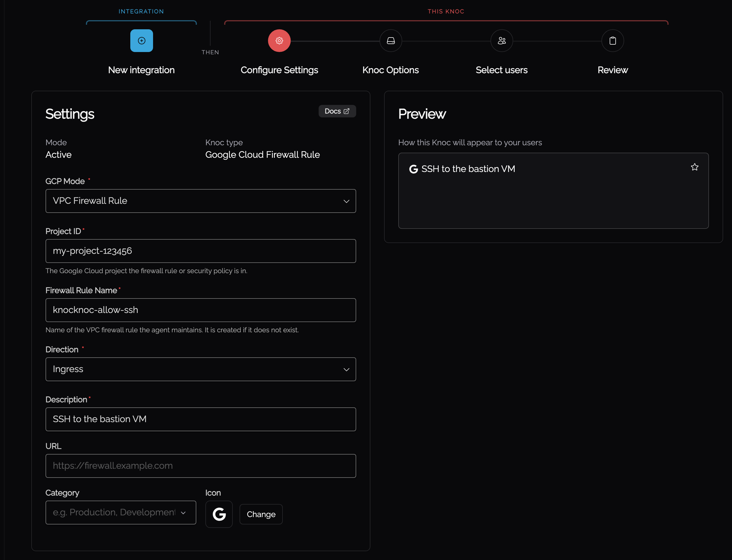Open the Category combo box

pos(121,512)
